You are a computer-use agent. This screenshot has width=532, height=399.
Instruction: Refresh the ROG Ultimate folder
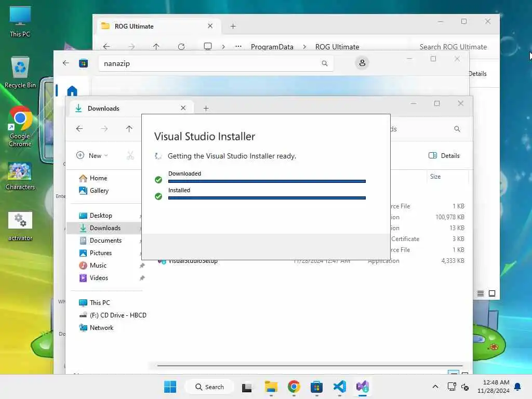(181, 46)
